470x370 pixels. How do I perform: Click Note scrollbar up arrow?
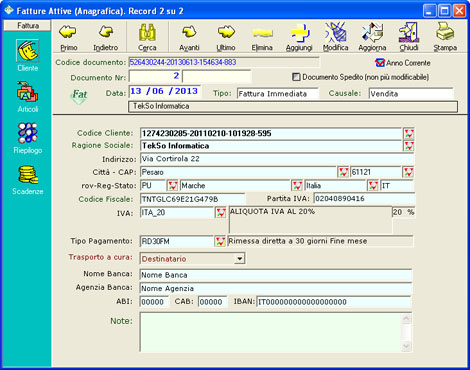point(406,318)
